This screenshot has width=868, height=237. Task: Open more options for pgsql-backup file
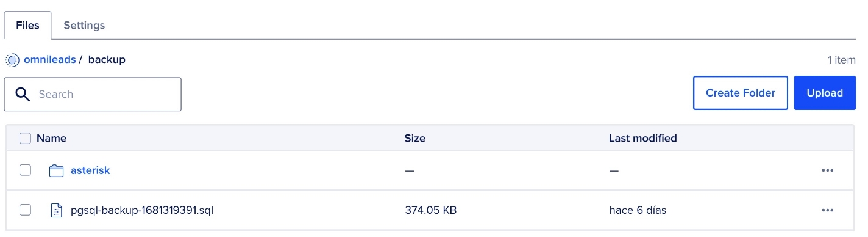click(x=827, y=210)
